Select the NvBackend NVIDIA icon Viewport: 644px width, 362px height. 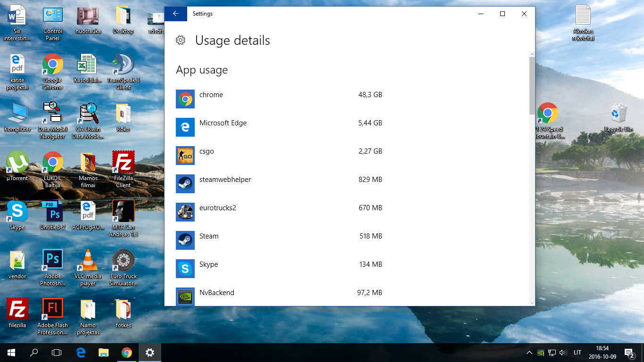tap(185, 297)
